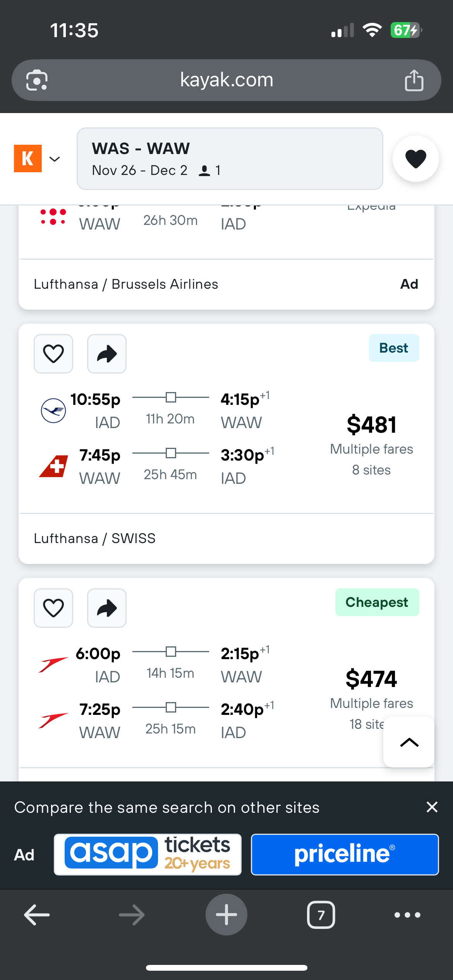Image resolution: width=453 pixels, height=980 pixels.
Task: Save the $481 Lufthansa / SWISS flight
Action: point(53,354)
